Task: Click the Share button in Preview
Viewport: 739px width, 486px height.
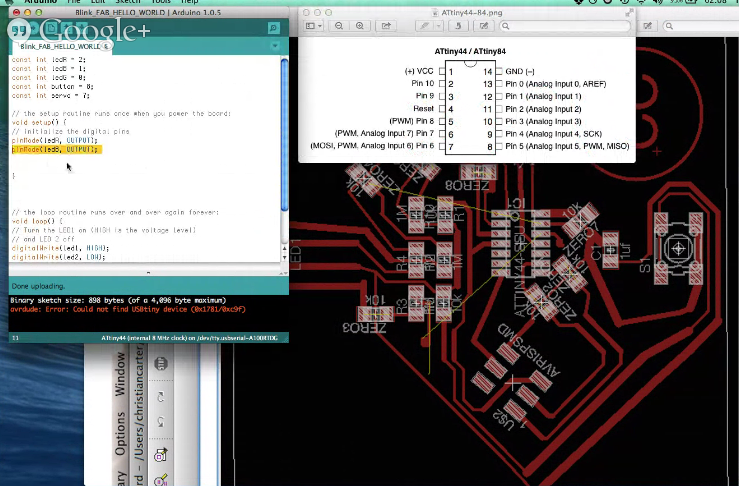Action: (x=386, y=26)
